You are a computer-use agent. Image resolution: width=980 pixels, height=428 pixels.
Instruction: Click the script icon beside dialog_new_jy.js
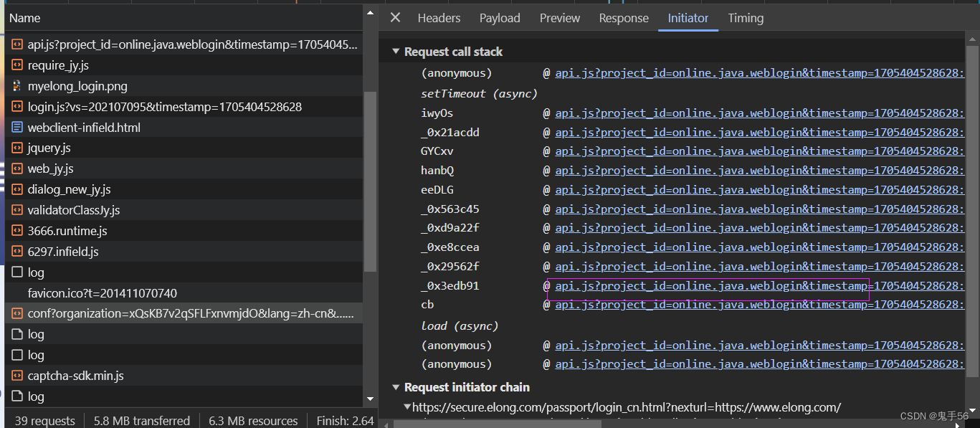(17, 190)
